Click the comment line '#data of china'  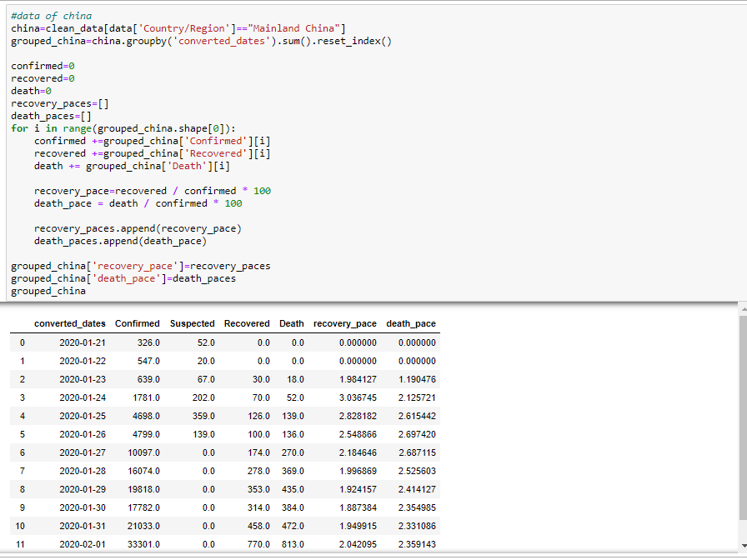tap(50, 15)
